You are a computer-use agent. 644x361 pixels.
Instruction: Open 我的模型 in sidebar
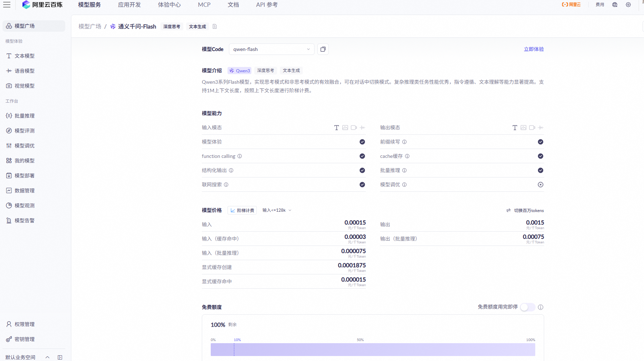tap(34, 161)
